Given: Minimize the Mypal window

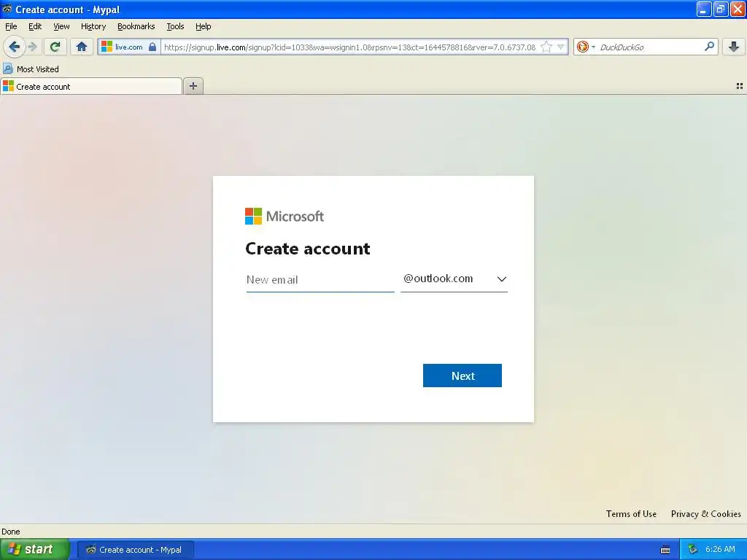Looking at the screenshot, I should point(704,9).
